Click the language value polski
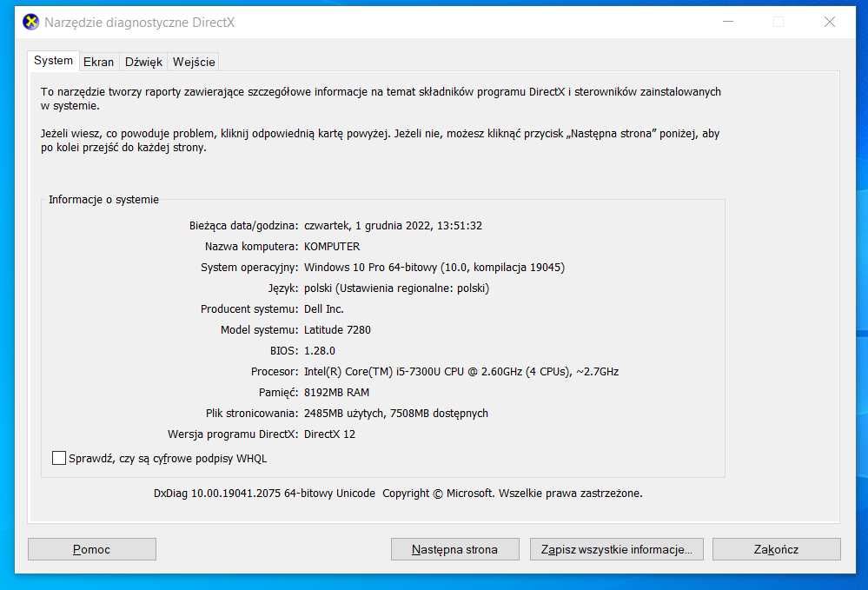This screenshot has width=868, height=590. [396, 288]
